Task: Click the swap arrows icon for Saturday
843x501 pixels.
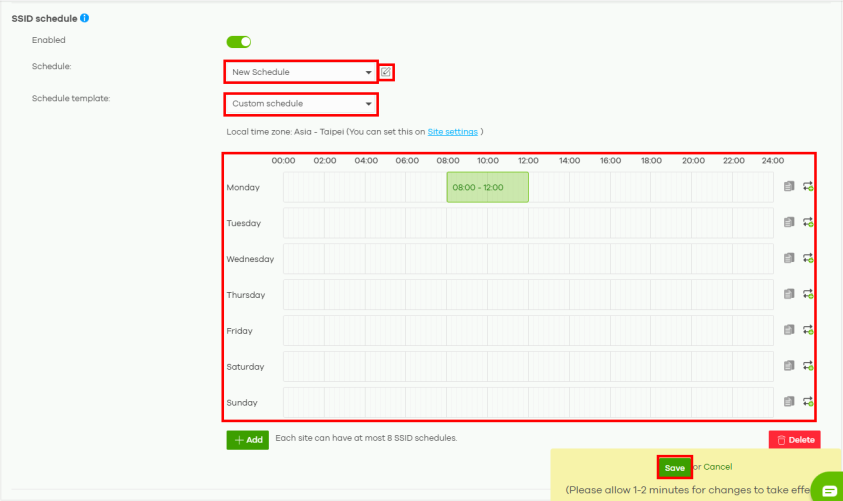Action: point(808,366)
